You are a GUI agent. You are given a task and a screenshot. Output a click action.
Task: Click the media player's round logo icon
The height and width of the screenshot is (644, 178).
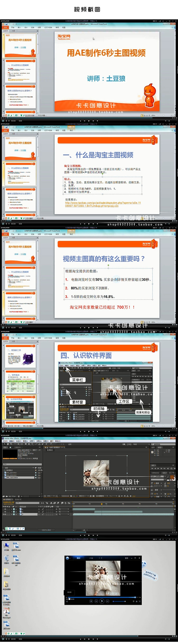(67, 558)
